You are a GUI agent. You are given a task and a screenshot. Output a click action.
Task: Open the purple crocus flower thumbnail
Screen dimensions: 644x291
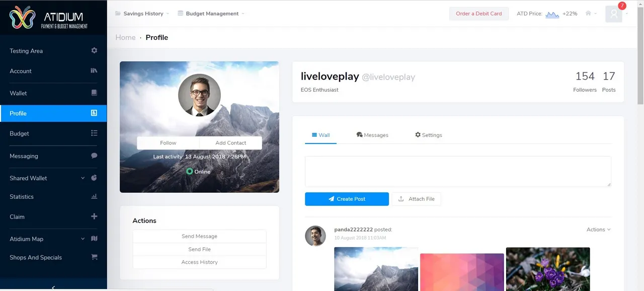click(548, 269)
